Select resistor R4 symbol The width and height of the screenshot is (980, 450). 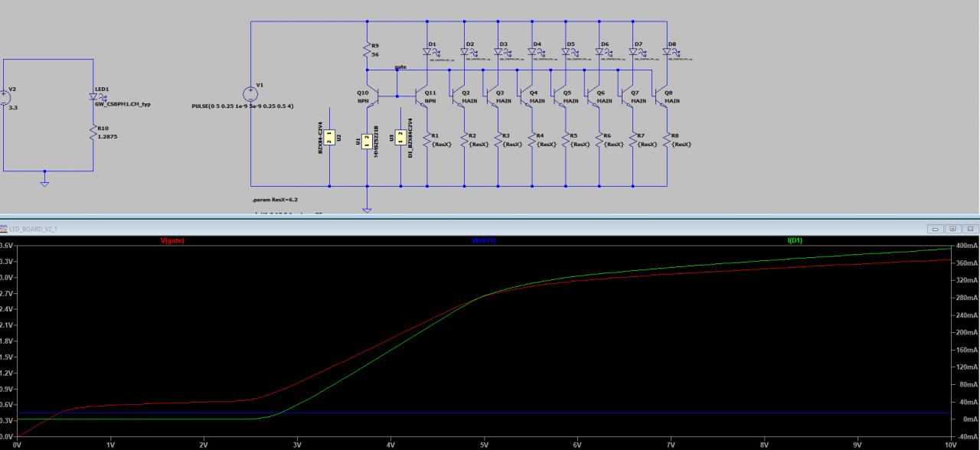tap(532, 139)
